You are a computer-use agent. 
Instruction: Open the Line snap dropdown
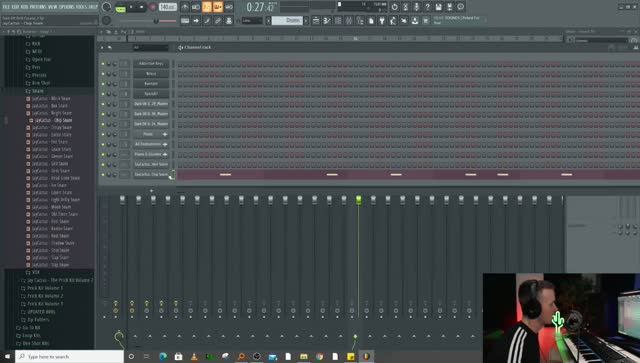[x=252, y=20]
